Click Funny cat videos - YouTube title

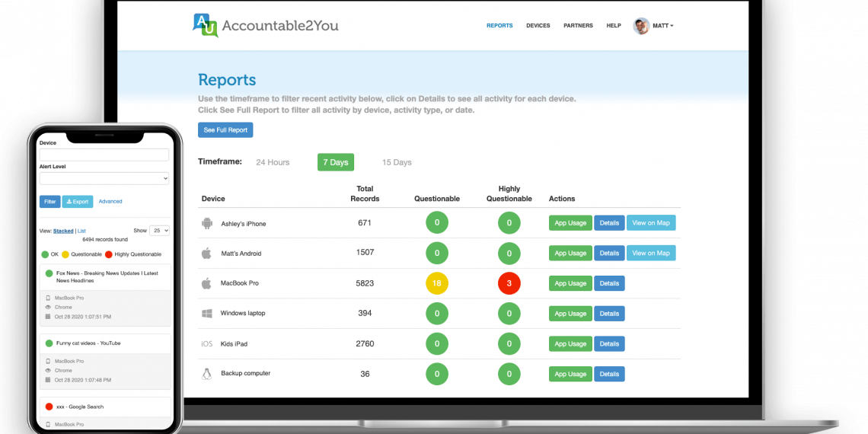[88, 343]
